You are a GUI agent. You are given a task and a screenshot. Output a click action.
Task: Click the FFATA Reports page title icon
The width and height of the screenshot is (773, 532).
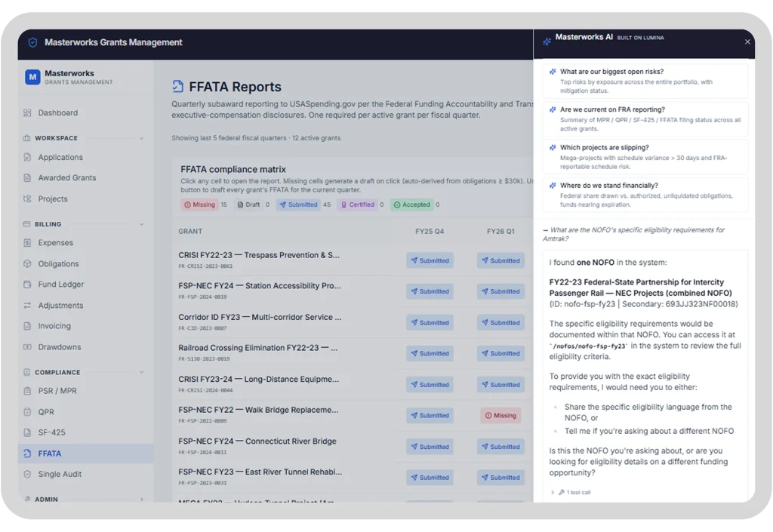point(178,86)
